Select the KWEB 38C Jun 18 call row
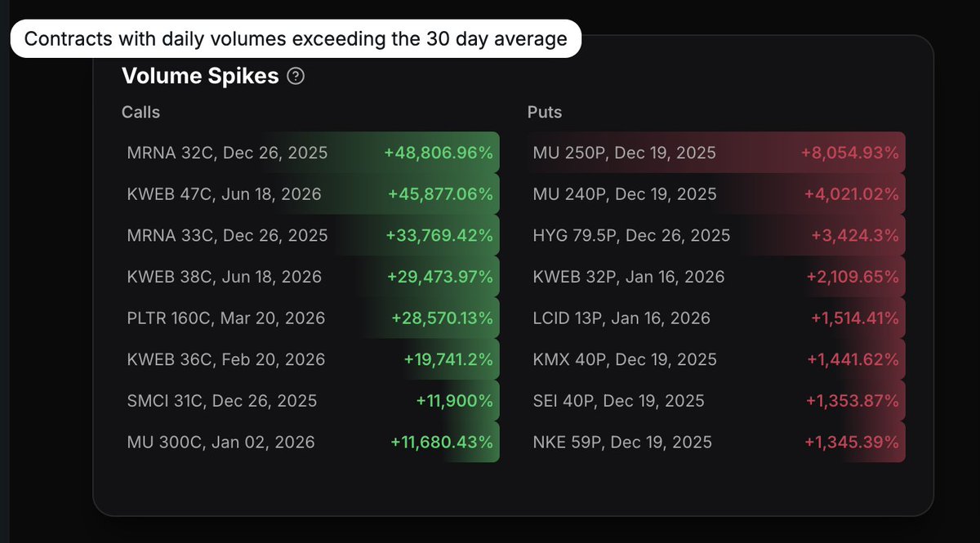 click(x=310, y=277)
